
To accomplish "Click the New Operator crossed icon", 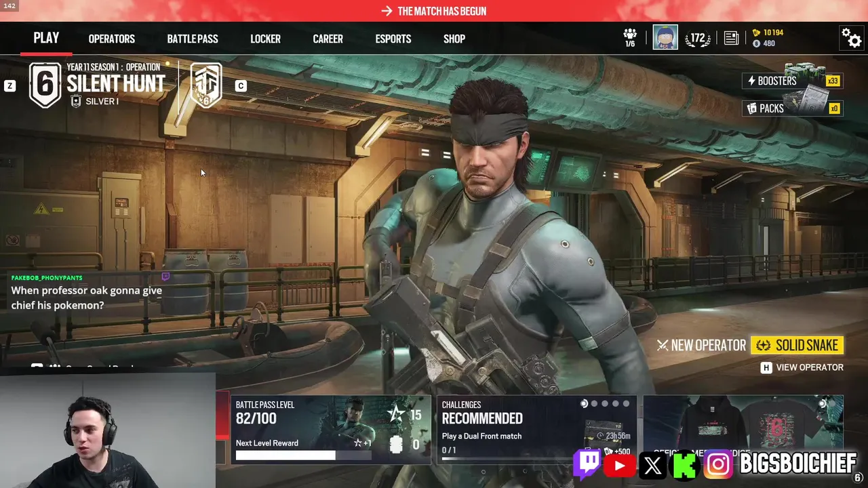I will coord(663,346).
